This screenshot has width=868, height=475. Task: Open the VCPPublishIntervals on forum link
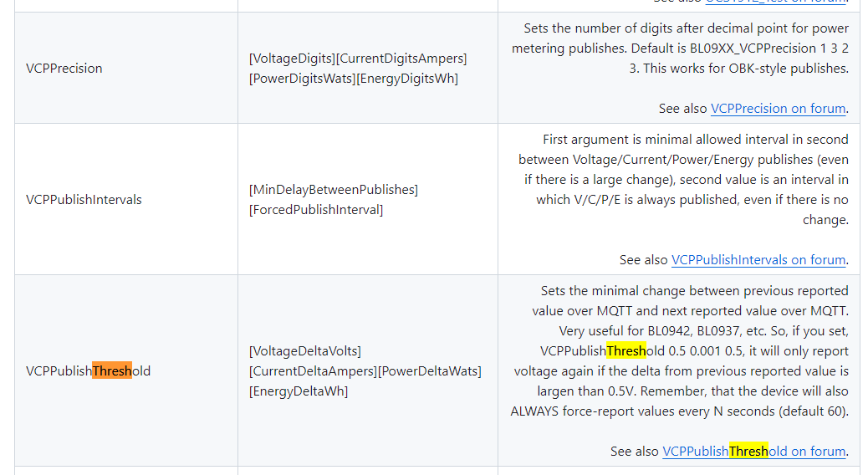pyautogui.click(x=758, y=260)
